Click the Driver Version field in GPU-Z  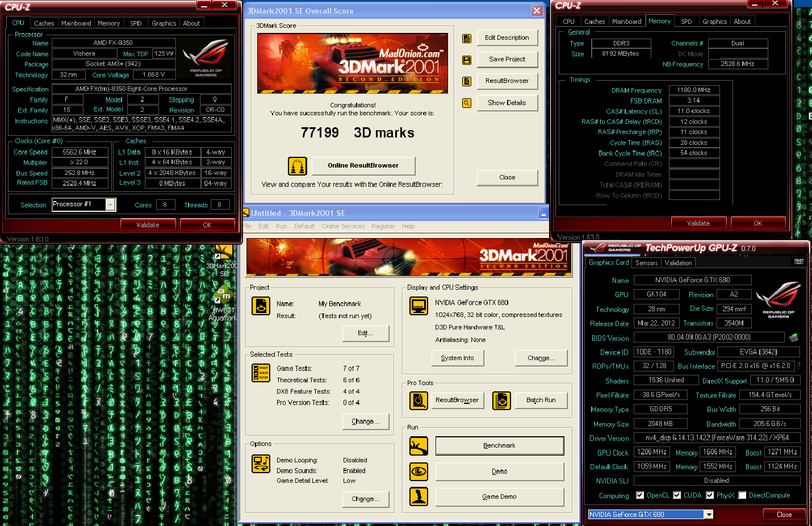tap(717, 438)
